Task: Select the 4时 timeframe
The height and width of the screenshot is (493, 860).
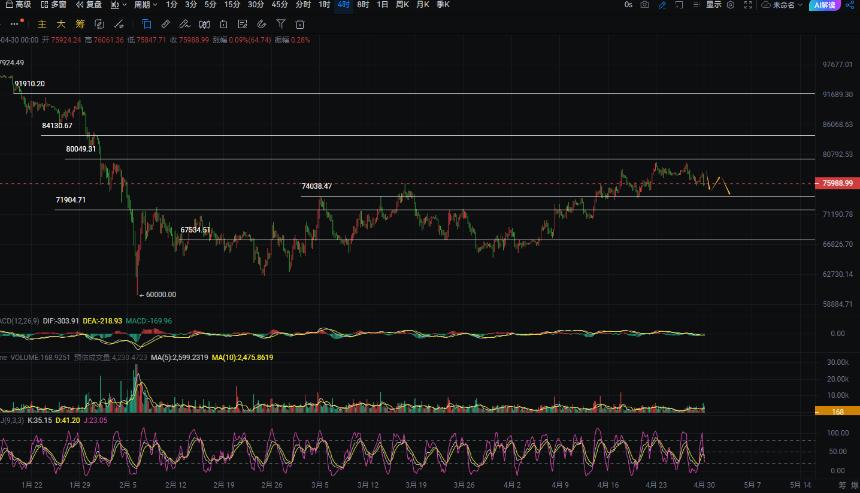Action: [x=344, y=4]
